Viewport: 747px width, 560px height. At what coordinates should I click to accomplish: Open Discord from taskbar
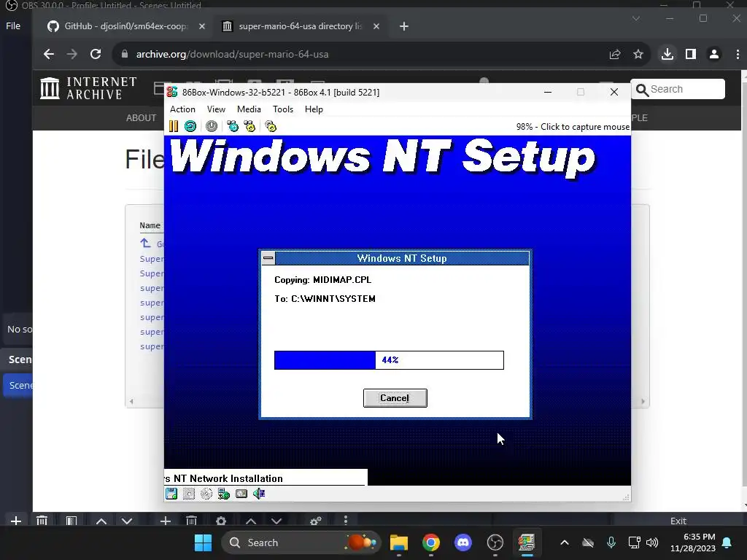[x=462, y=542]
